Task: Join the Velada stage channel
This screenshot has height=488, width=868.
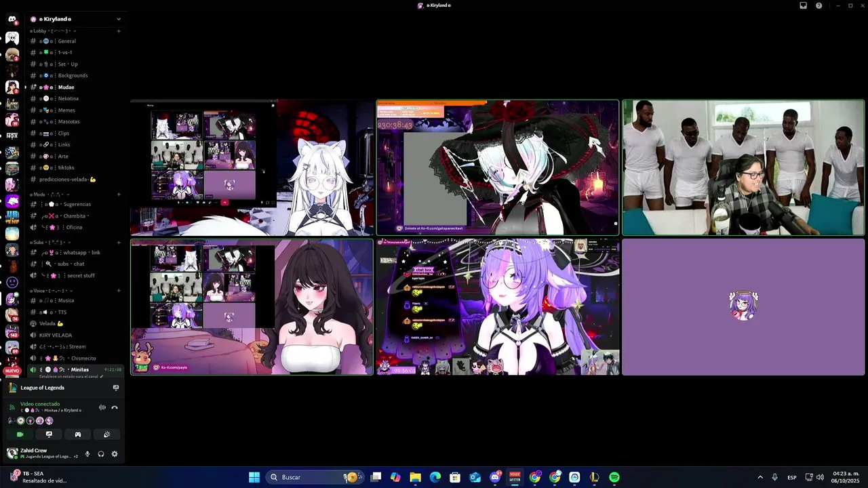Action: (75, 324)
